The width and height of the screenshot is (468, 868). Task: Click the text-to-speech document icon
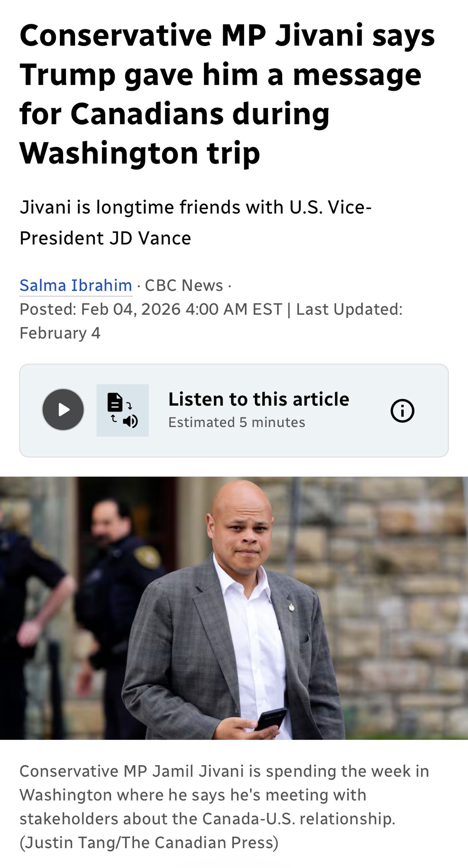tap(122, 410)
